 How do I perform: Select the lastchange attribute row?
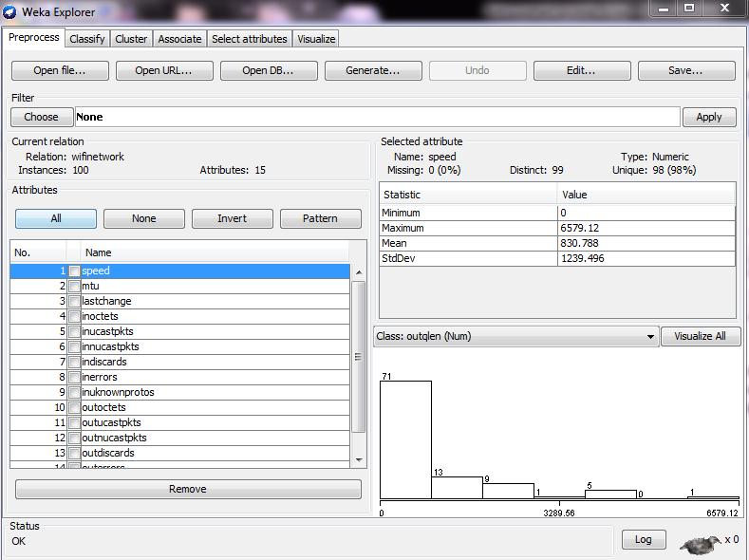(x=180, y=302)
